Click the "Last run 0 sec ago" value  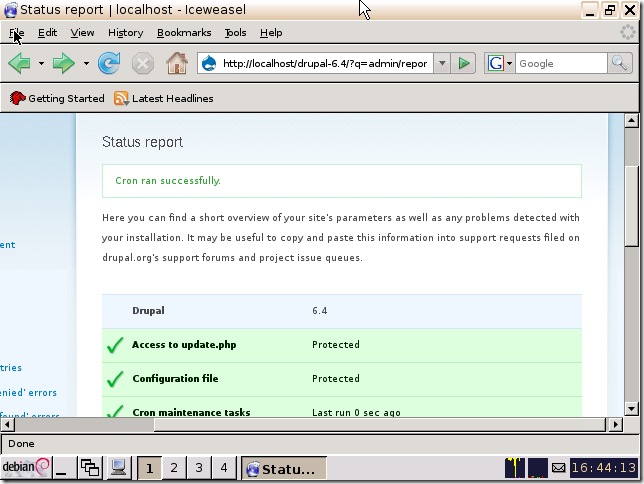356,413
